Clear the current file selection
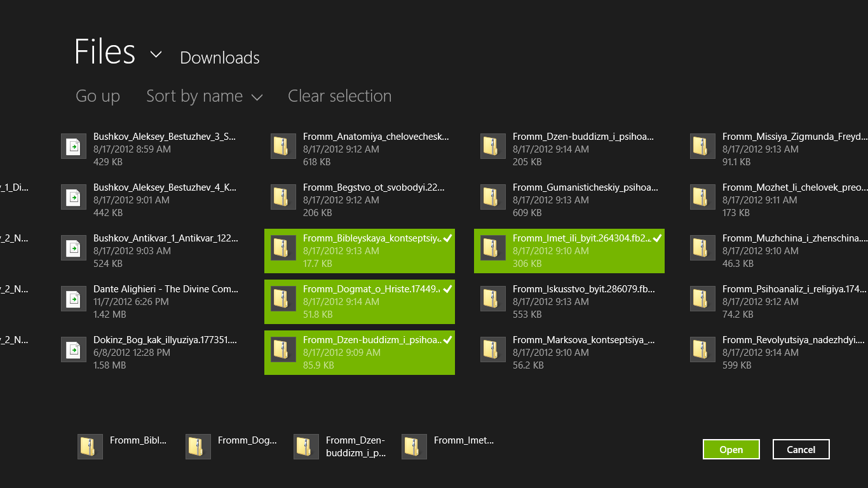Screen dimensions: 868x488 pos(339,96)
